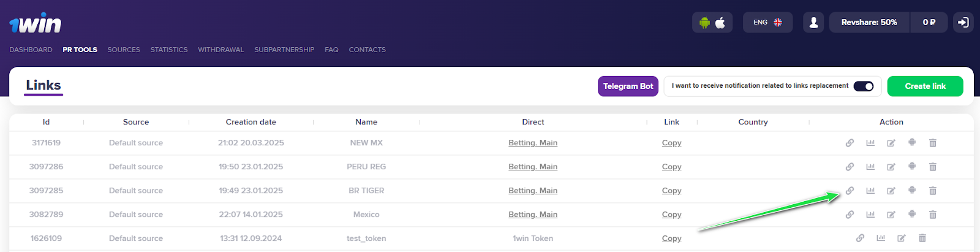Screen dimensions: 980x252
Task: Copy the Mexico link
Action: 671,215
